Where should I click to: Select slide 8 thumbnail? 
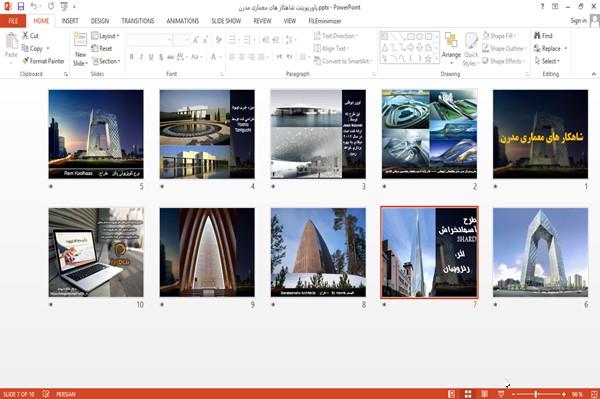pos(318,252)
